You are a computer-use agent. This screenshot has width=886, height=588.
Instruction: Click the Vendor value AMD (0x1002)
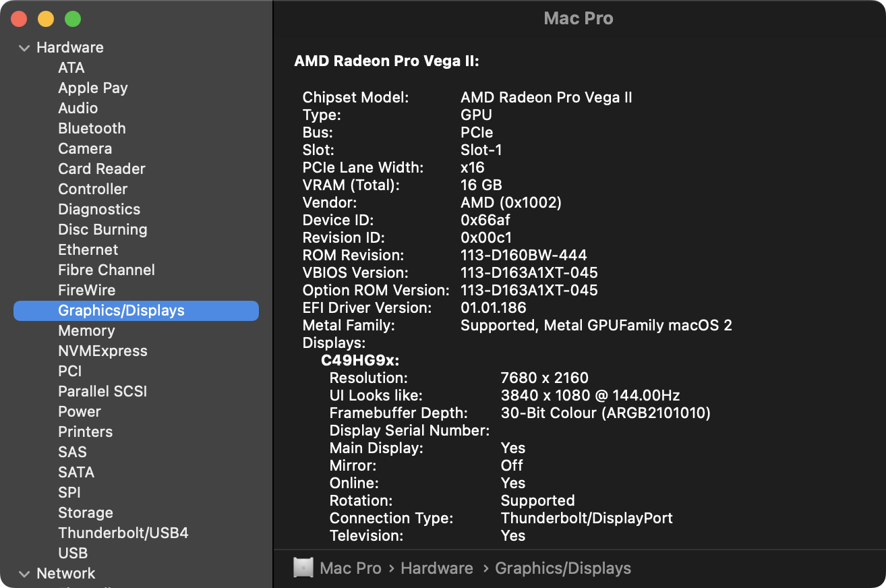(511, 202)
